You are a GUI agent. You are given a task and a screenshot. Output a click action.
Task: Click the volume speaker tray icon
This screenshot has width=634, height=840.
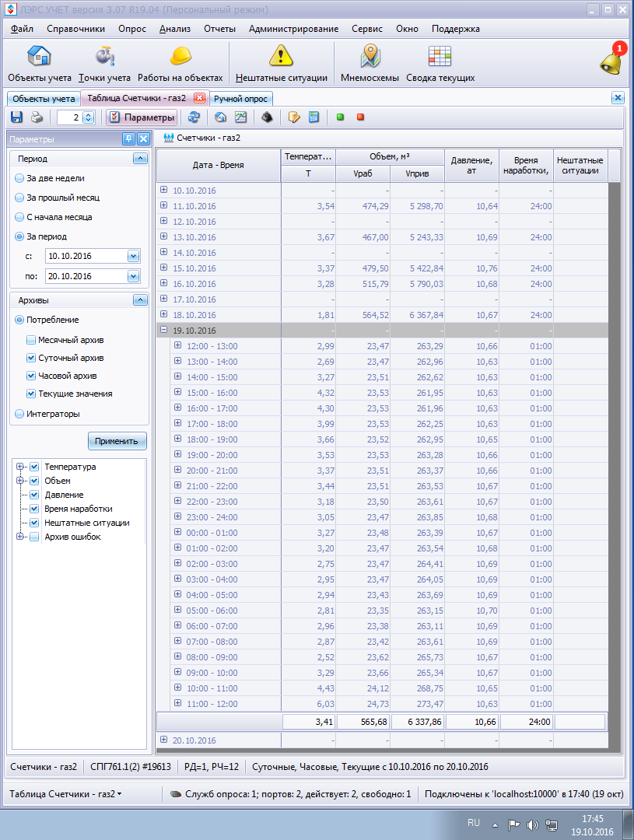point(532,825)
